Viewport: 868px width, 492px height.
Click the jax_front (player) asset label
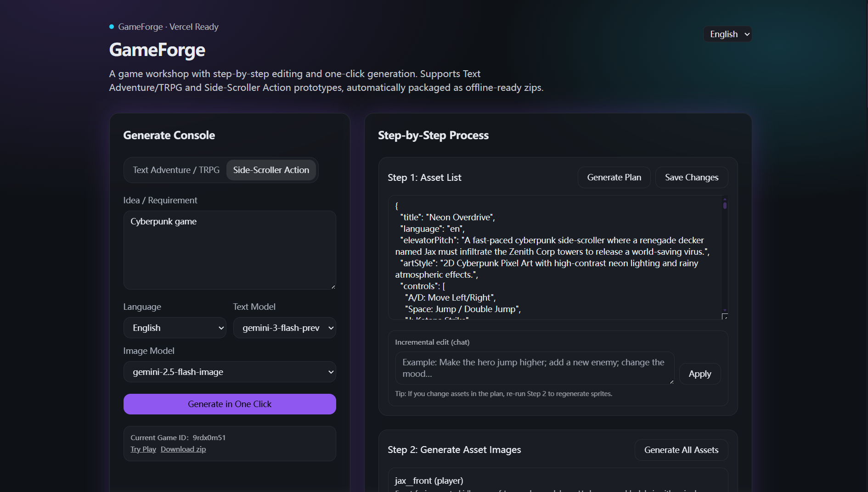[x=429, y=481]
